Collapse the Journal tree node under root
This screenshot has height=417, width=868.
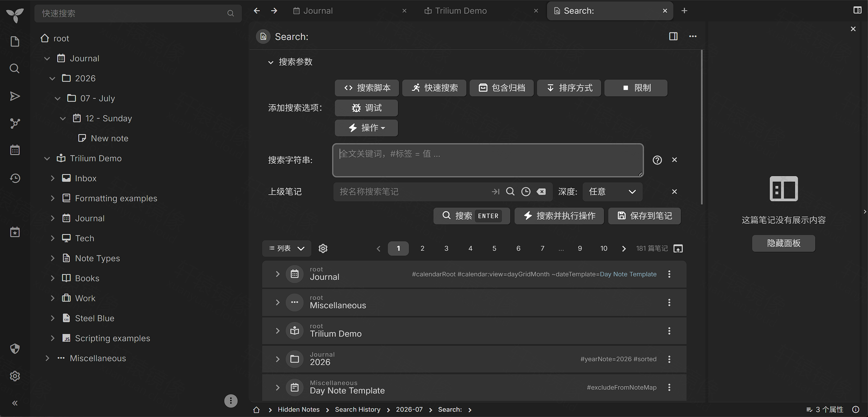47,58
